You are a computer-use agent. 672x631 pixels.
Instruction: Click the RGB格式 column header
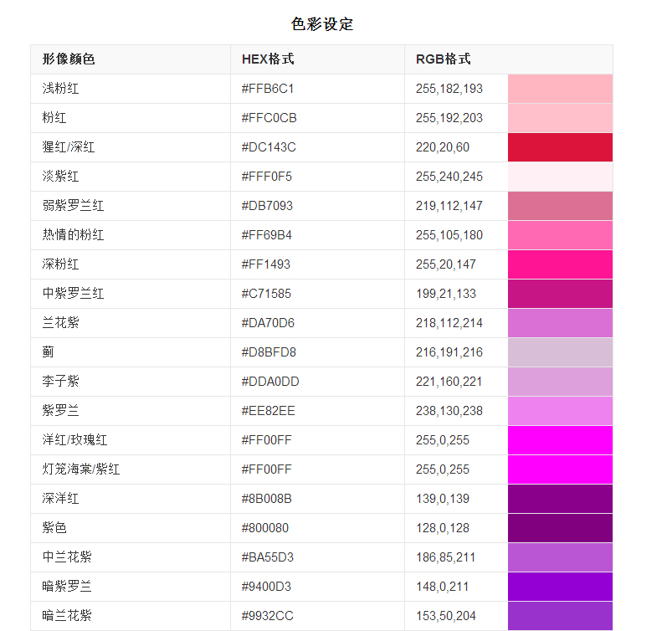pyautogui.click(x=444, y=59)
